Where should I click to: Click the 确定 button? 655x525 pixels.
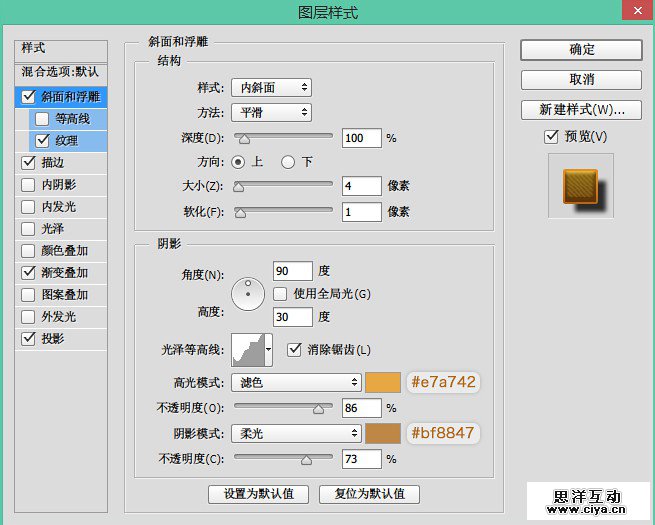click(581, 49)
